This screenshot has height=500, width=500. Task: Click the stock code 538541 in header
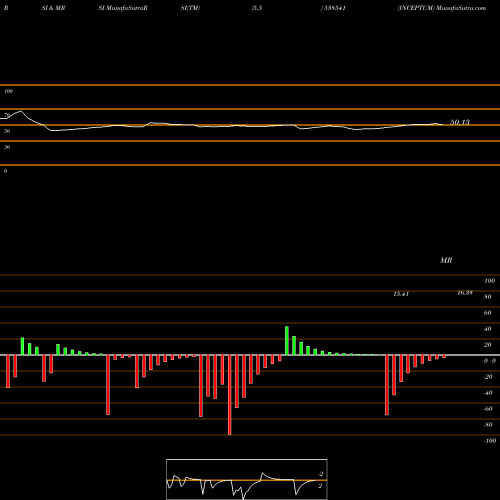[x=335, y=8]
